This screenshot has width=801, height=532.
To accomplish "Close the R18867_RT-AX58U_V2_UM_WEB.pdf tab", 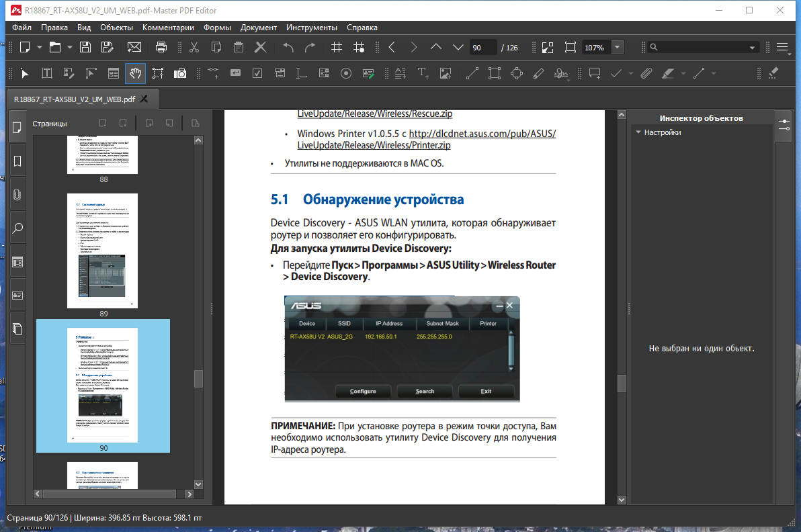I will [x=144, y=99].
